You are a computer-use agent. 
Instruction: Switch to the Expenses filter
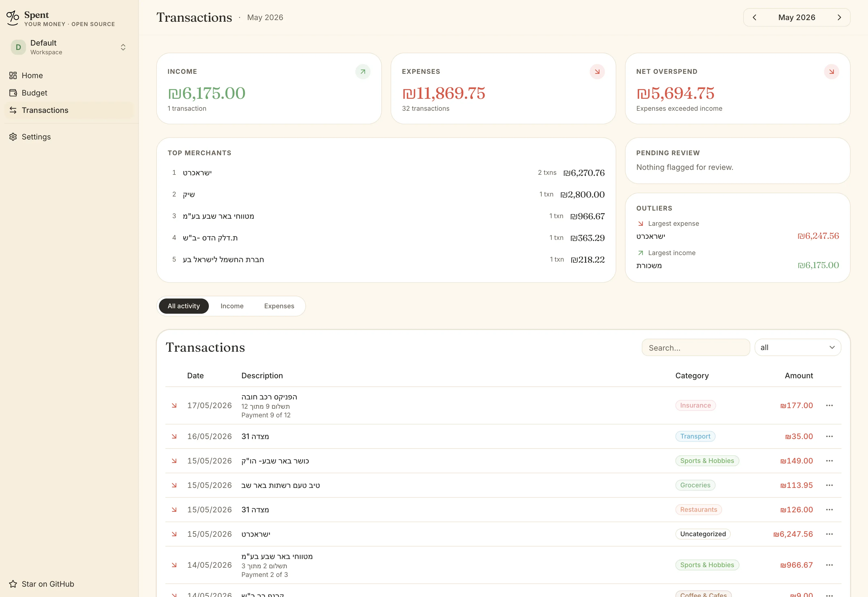click(x=279, y=306)
